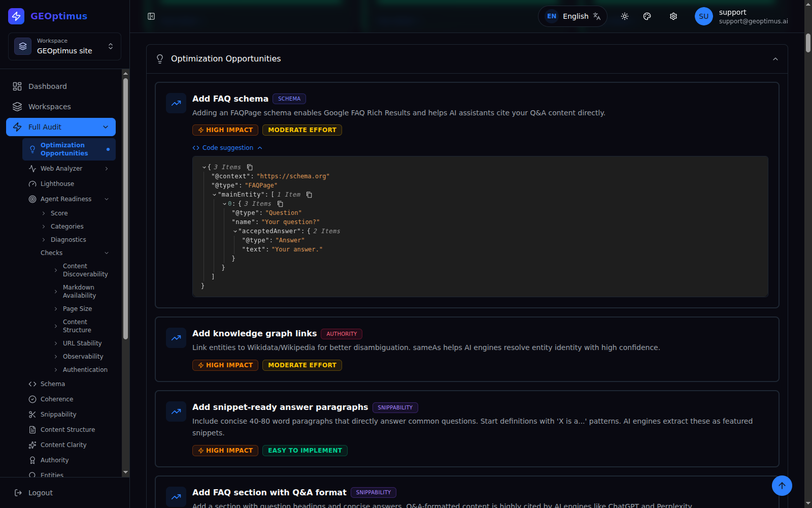This screenshot has height=508, width=812.
Task: Toggle the sidebar panel icon
Action: tap(151, 16)
